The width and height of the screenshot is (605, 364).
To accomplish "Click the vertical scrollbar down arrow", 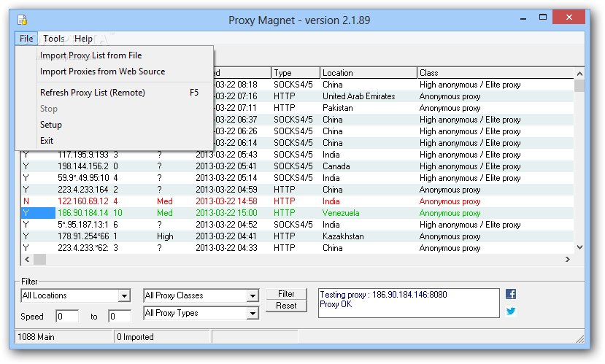I will click(x=579, y=247).
